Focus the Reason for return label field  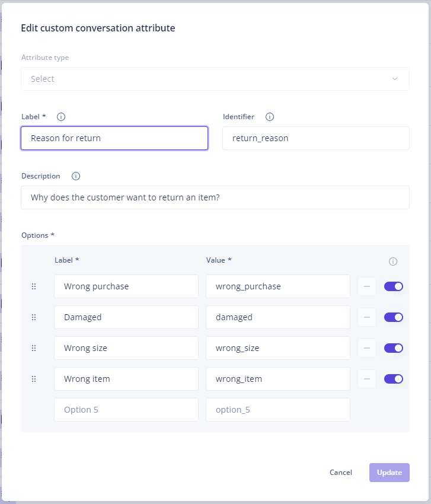pos(114,138)
